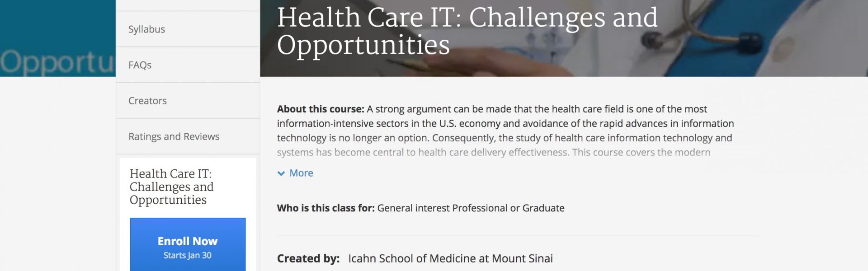Click General interest Professional or Graduate text

(471, 208)
